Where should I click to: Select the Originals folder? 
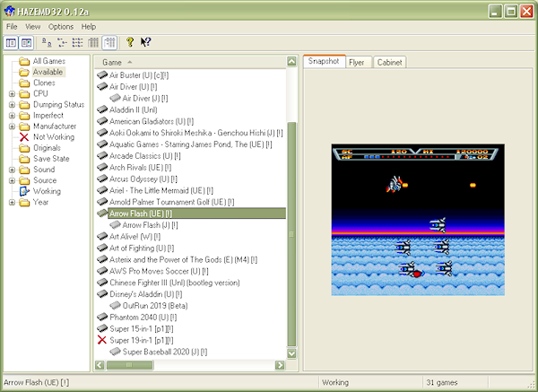[47, 148]
